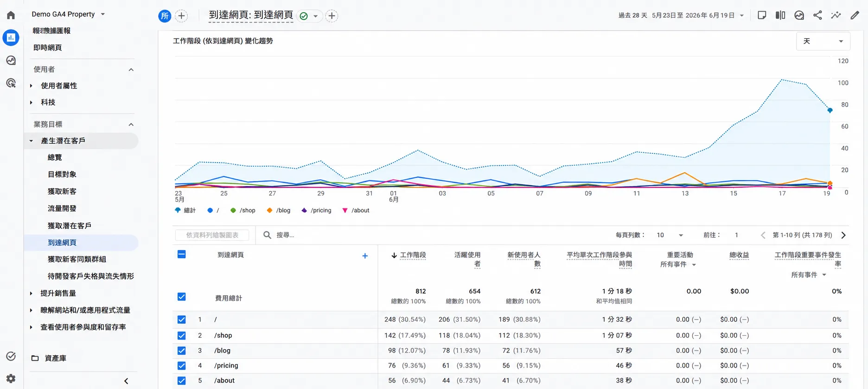868x389 pixels.
Task: Click the /blog orange legend swatch
Action: pos(269,210)
